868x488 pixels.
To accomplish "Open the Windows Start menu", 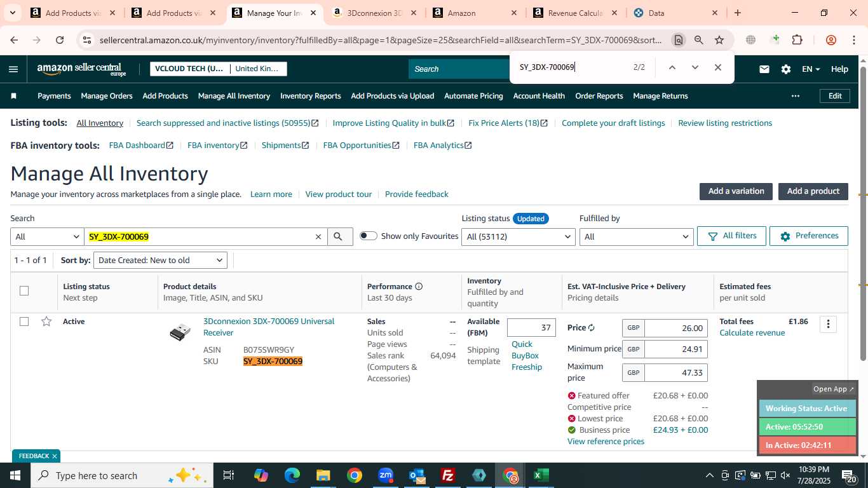I will (x=15, y=475).
